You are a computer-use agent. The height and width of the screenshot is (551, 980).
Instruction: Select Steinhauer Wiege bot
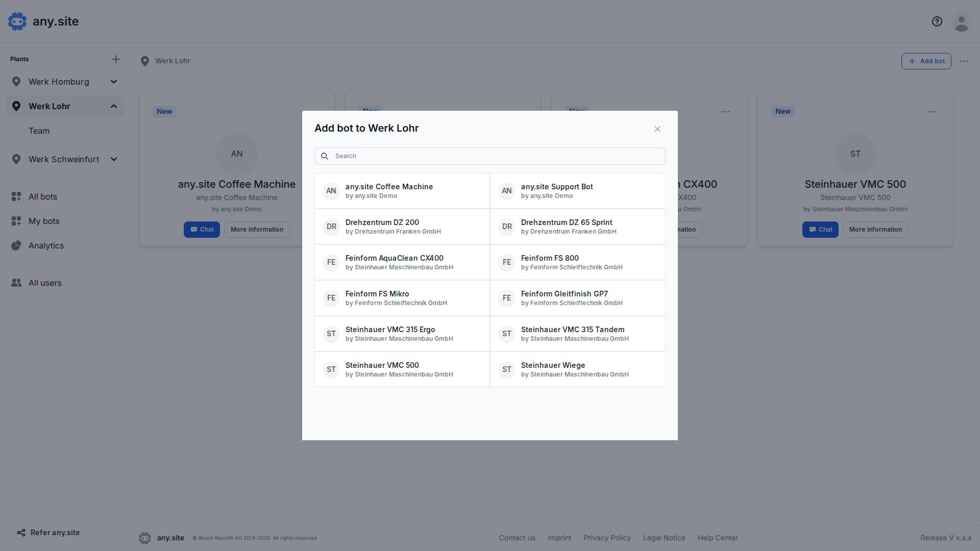tap(578, 369)
